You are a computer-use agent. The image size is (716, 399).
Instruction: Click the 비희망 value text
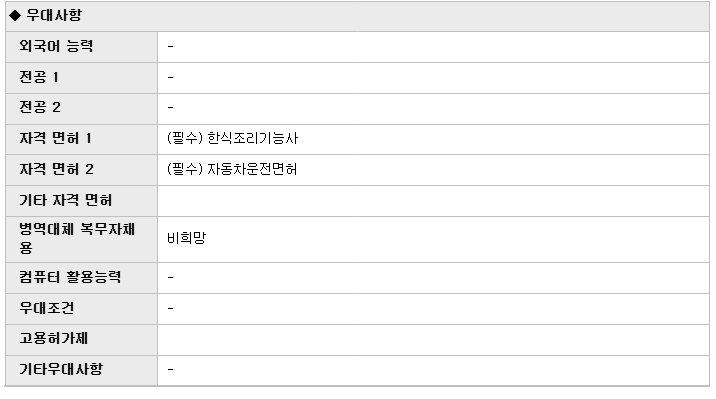coord(186,238)
